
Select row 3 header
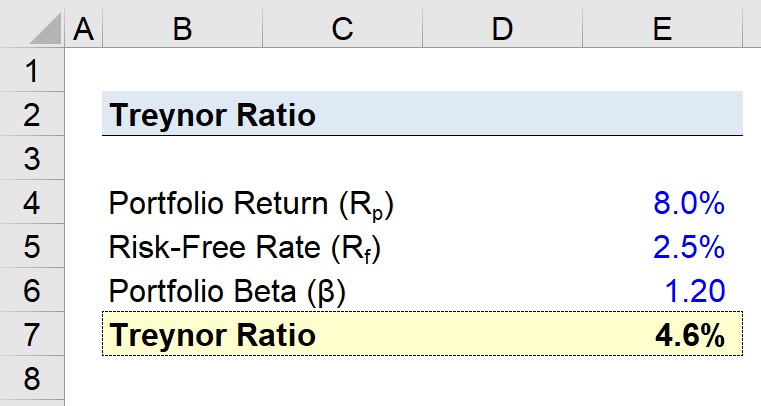pyautogui.click(x=32, y=158)
